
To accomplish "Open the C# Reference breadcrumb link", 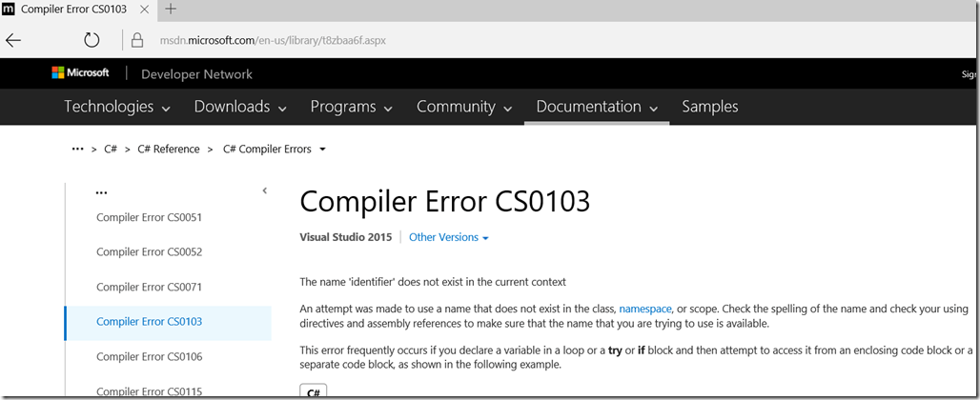I will click(169, 150).
